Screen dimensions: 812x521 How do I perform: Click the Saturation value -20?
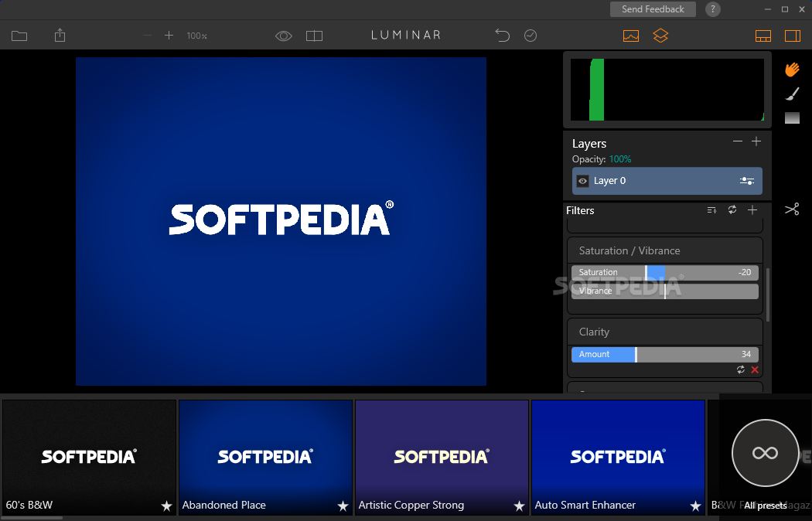[745, 272]
